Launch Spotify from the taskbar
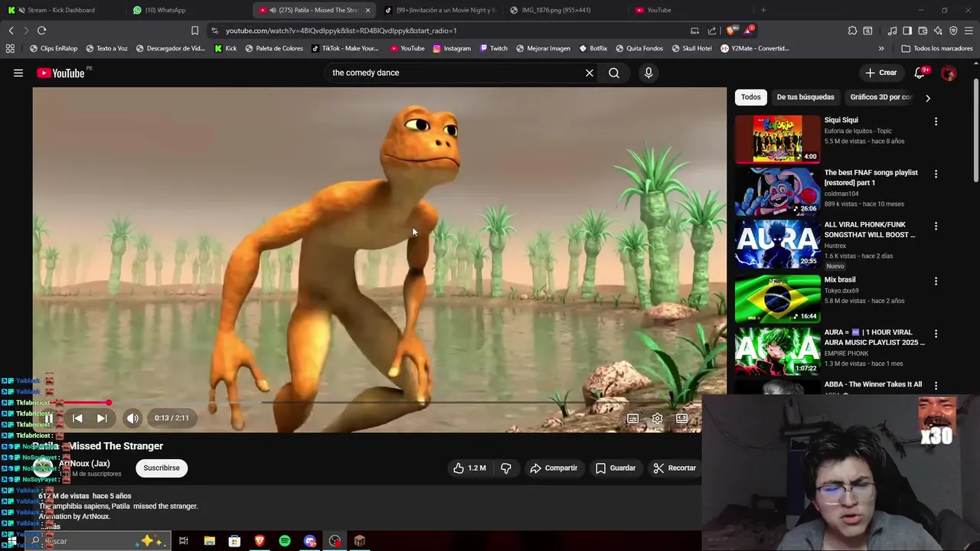The height and width of the screenshot is (551, 980). pos(285,541)
